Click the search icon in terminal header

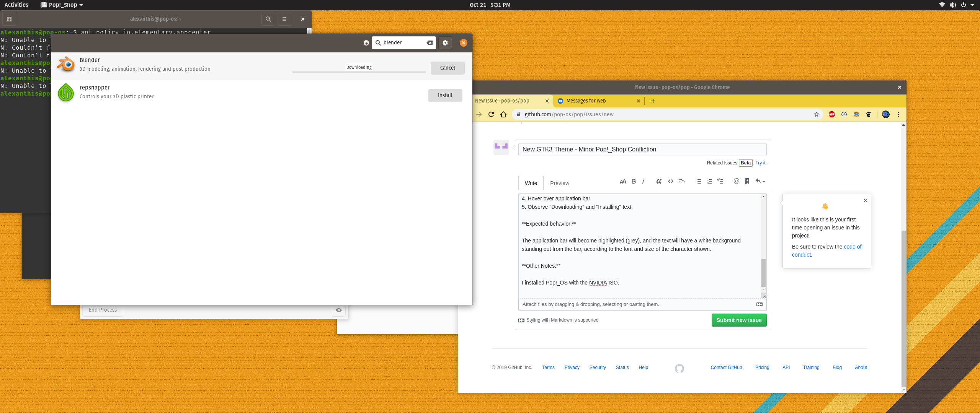[268, 19]
